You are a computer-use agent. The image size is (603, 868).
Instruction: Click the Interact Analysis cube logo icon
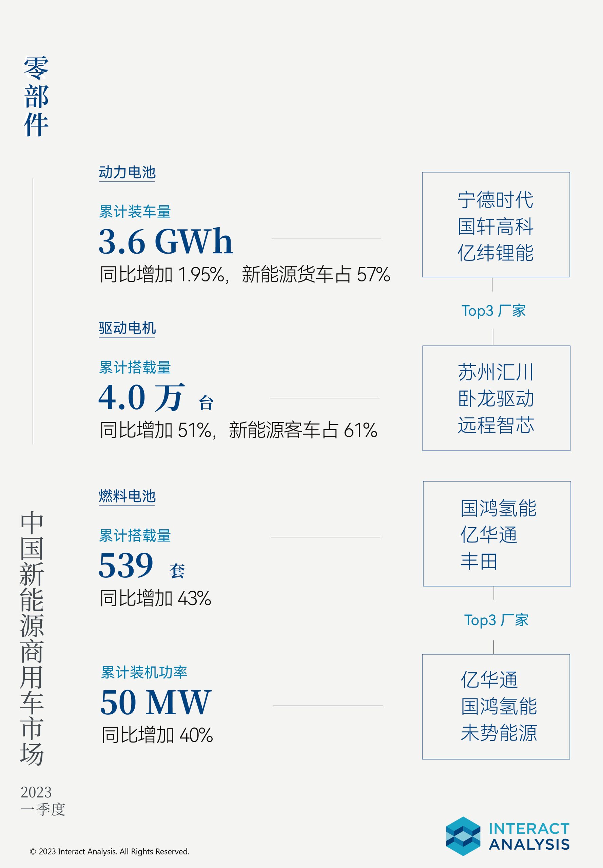(x=463, y=836)
